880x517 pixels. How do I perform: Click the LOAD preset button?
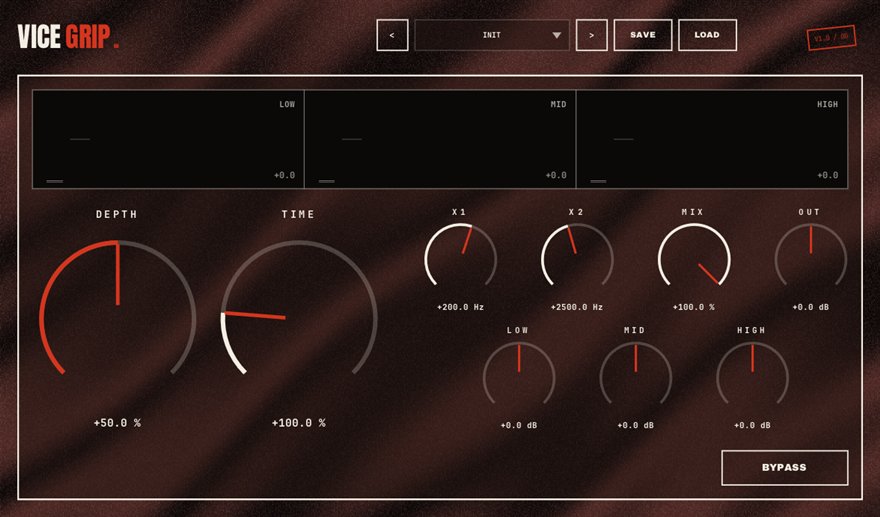coord(707,35)
